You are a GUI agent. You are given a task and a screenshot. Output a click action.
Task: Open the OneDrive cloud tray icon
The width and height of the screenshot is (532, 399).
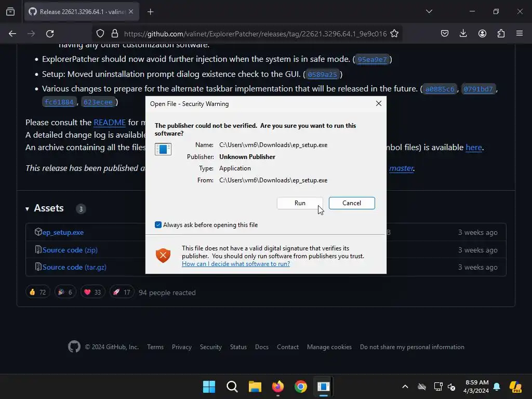(422, 387)
